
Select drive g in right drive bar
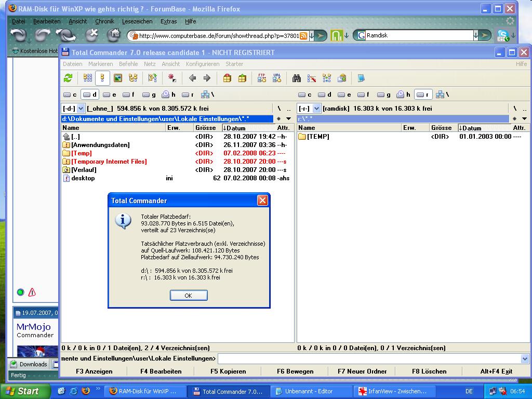coord(384,95)
